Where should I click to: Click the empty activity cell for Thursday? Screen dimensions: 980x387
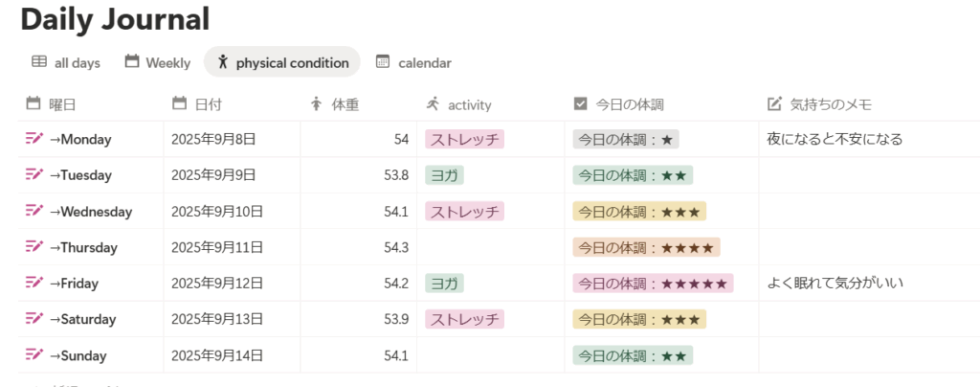tap(491, 247)
